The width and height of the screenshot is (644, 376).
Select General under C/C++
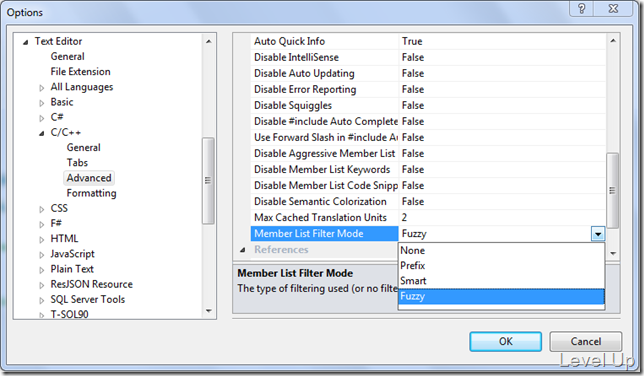83,148
